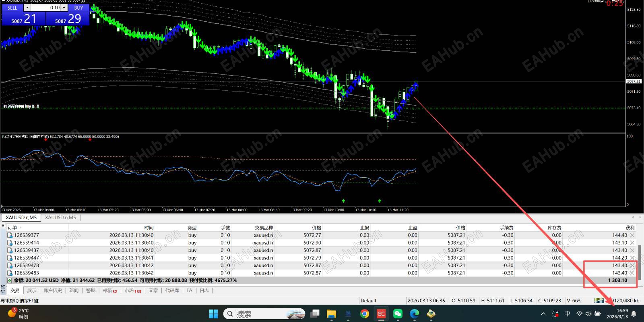Screen dimensions: 644x322
Task: Open the 邮箱 terminal tab
Action: [109, 291]
